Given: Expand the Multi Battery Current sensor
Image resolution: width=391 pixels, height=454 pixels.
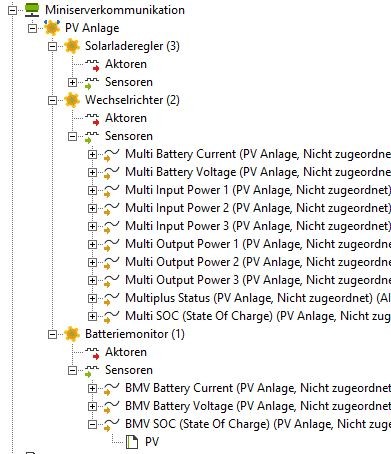Looking at the screenshot, I should pyautogui.click(x=92, y=154).
